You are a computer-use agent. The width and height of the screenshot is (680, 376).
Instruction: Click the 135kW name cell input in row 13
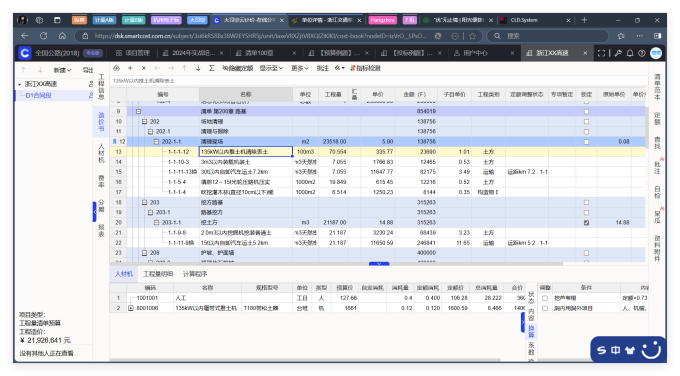click(245, 152)
